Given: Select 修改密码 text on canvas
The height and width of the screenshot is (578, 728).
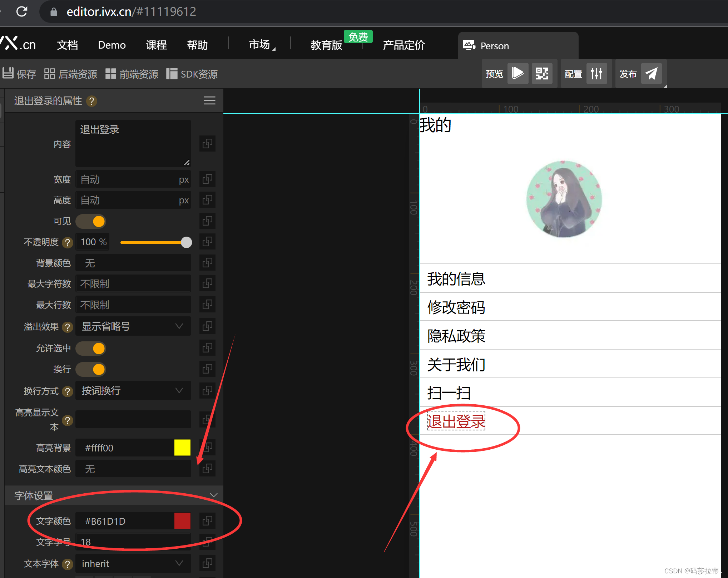Looking at the screenshot, I should tap(456, 307).
